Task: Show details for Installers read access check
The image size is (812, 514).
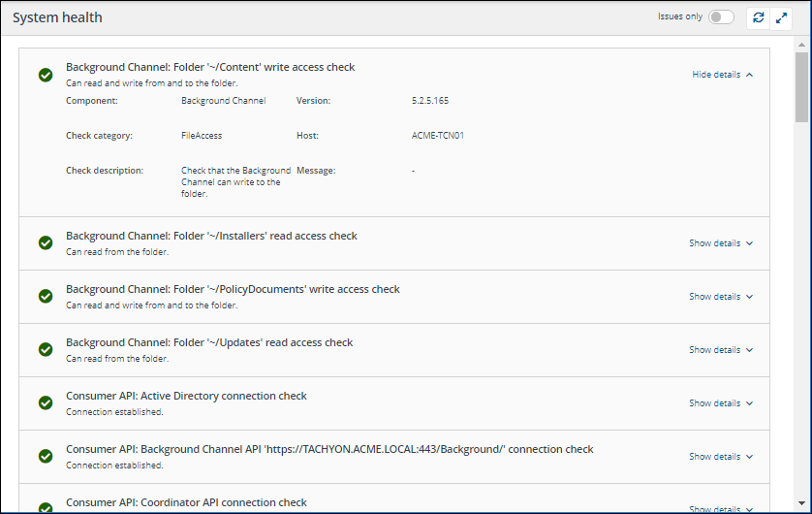Action: 720,243
